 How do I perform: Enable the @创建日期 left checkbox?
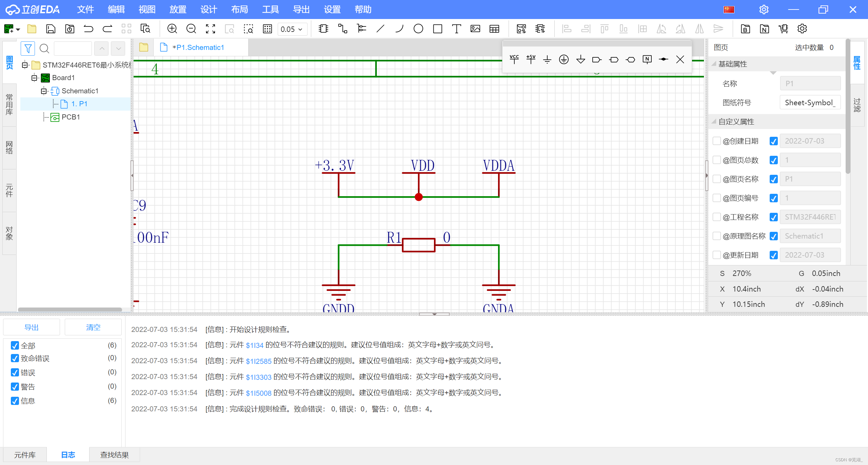click(x=716, y=141)
